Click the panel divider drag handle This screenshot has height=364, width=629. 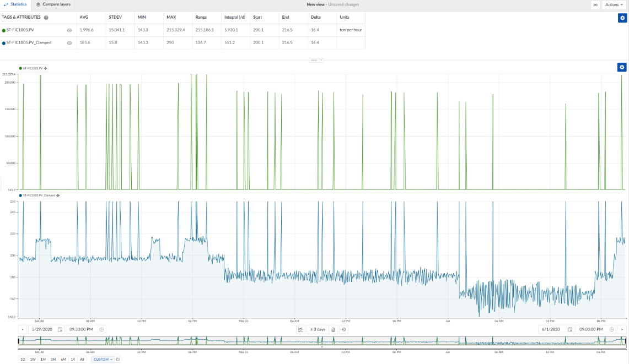click(314, 60)
